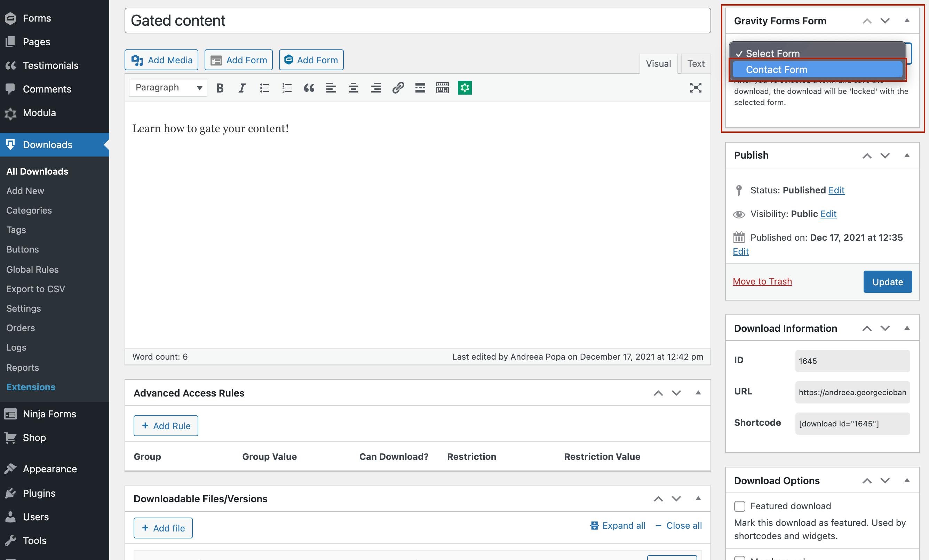Open the Paragraph format dropdown

pos(168,88)
